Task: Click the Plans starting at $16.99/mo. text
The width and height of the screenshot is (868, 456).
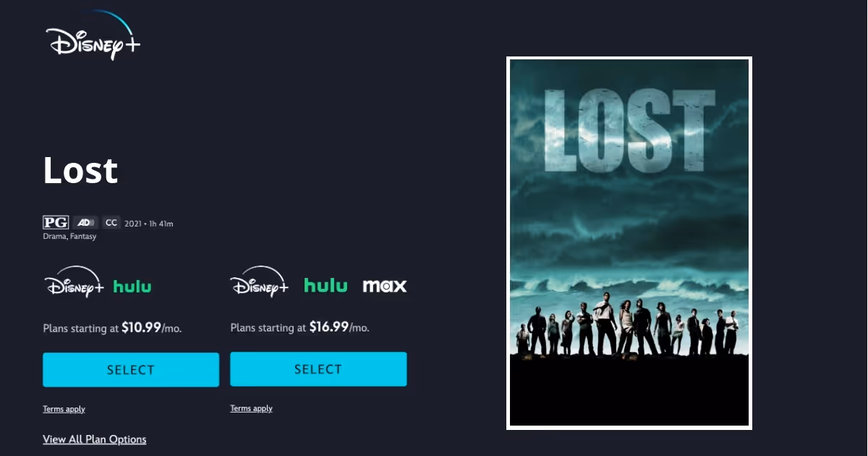Action: pyautogui.click(x=299, y=327)
